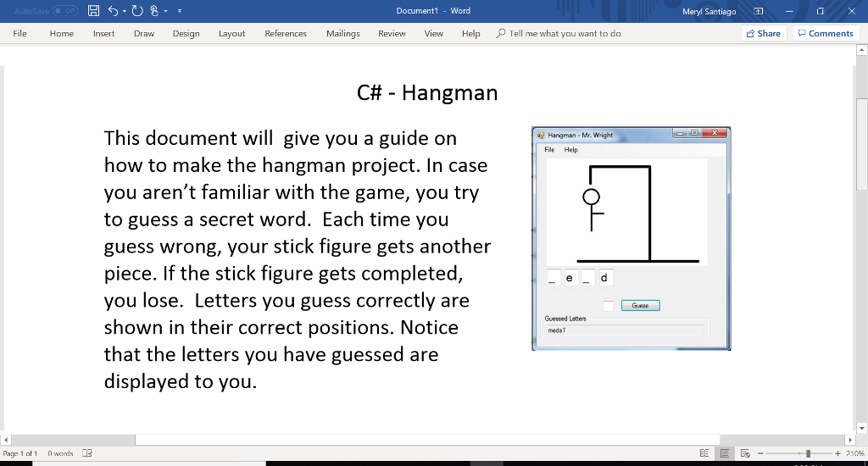Click the C# - Hangman heading text
The image size is (868, 466).
(427, 92)
